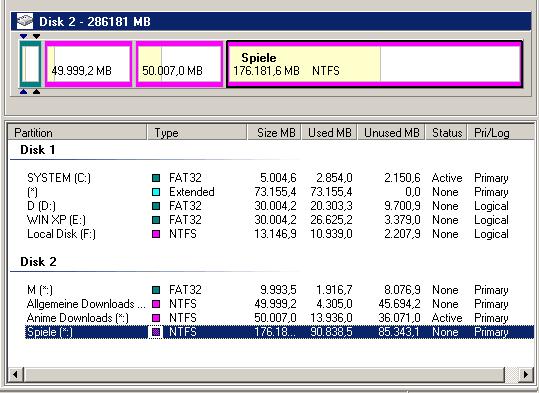Click the Disk 2 drive icon
The width and height of the screenshot is (539, 393).
pos(25,21)
